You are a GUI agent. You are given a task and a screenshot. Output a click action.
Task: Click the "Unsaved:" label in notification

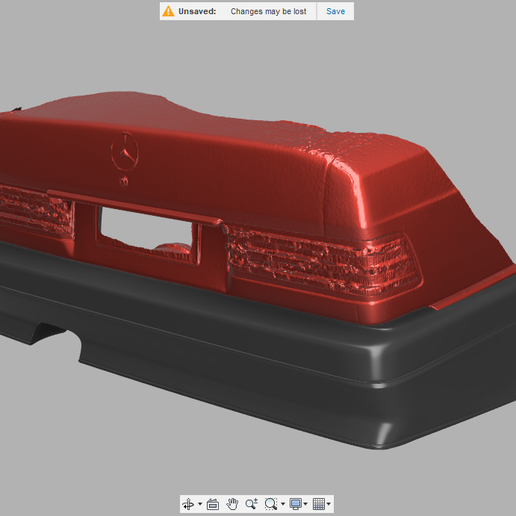(197, 11)
